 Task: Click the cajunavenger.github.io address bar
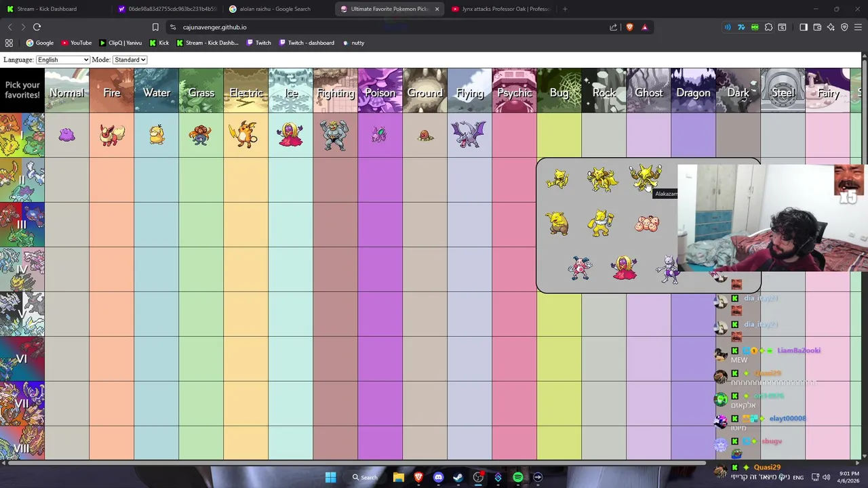[387, 27]
